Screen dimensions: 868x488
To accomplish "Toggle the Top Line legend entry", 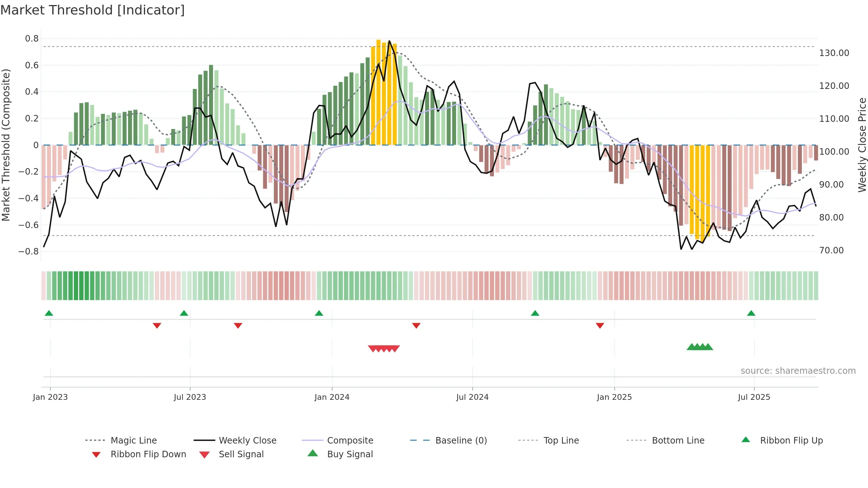I will (x=548, y=440).
